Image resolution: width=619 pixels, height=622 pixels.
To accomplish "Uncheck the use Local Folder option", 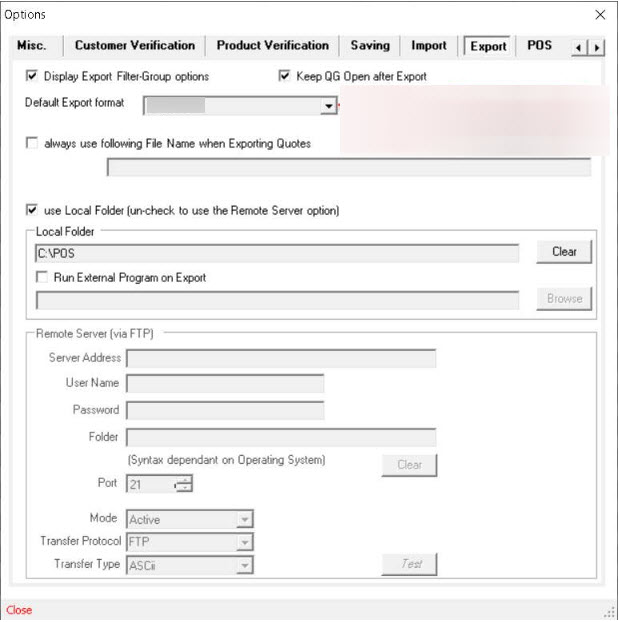I will [x=33, y=211].
